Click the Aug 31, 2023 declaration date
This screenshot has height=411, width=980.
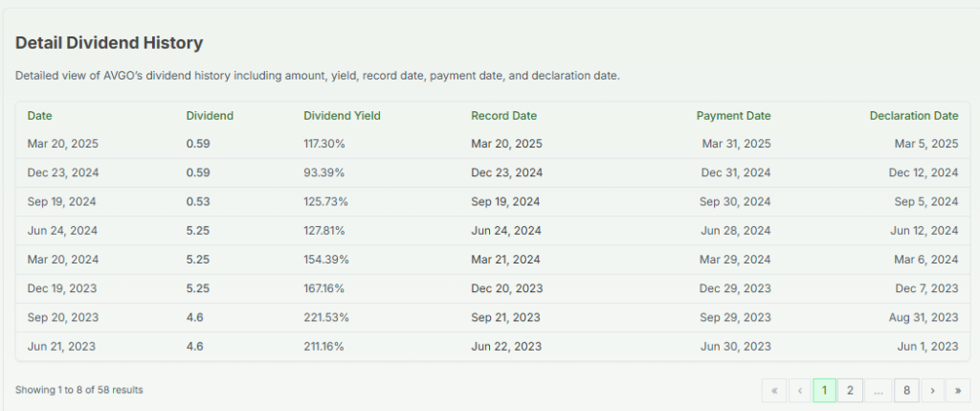point(924,318)
